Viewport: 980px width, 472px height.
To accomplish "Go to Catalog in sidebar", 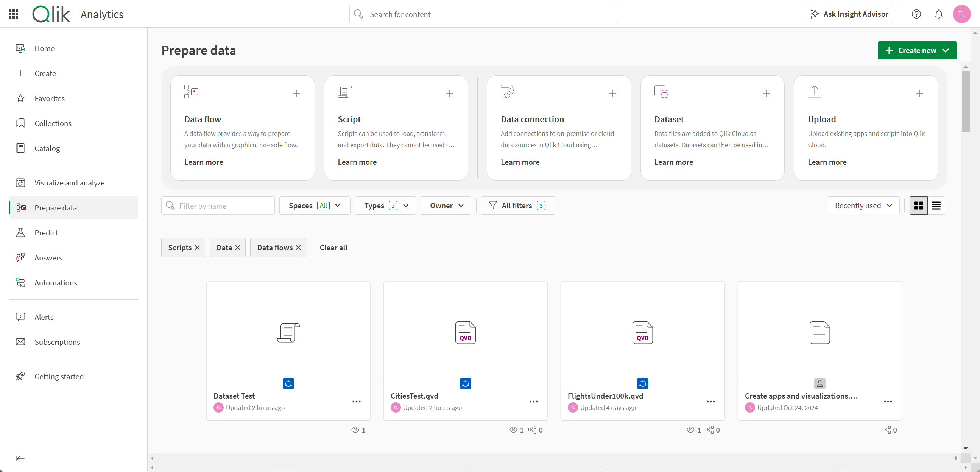I will pos(47,148).
